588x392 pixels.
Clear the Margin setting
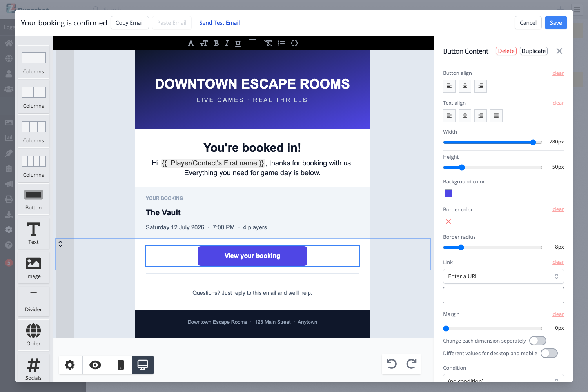(x=558, y=314)
